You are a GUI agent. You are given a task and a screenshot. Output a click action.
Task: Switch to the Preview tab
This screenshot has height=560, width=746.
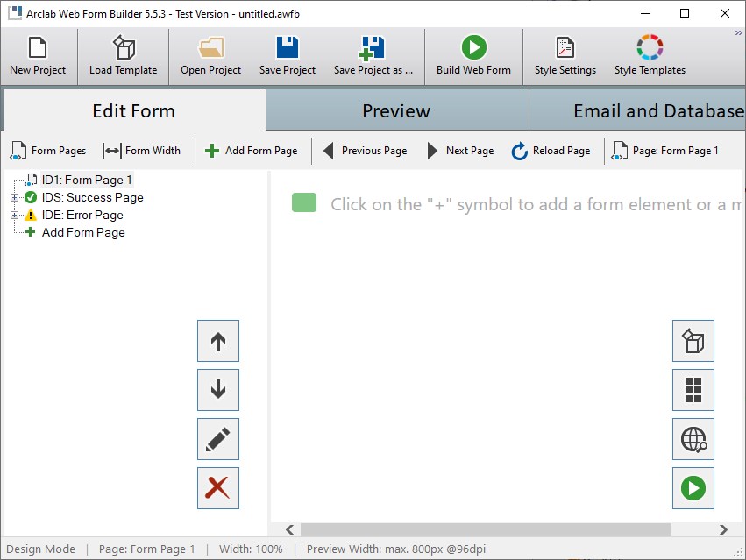[396, 111]
